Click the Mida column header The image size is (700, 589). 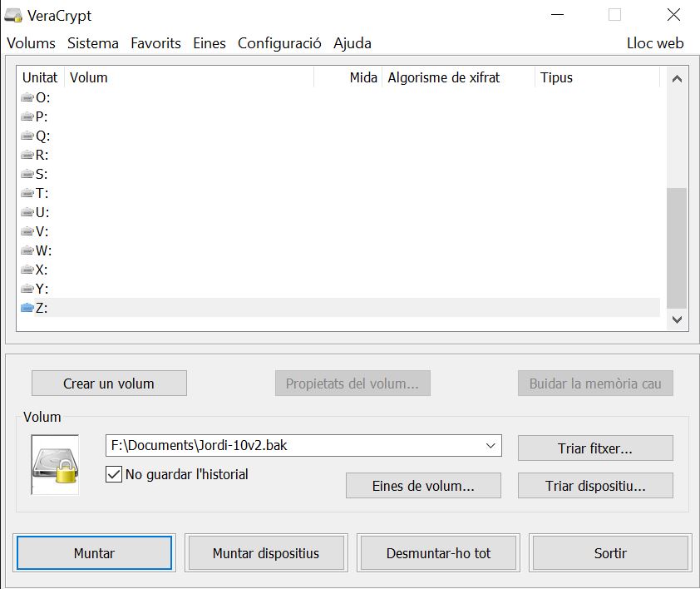(x=348, y=77)
